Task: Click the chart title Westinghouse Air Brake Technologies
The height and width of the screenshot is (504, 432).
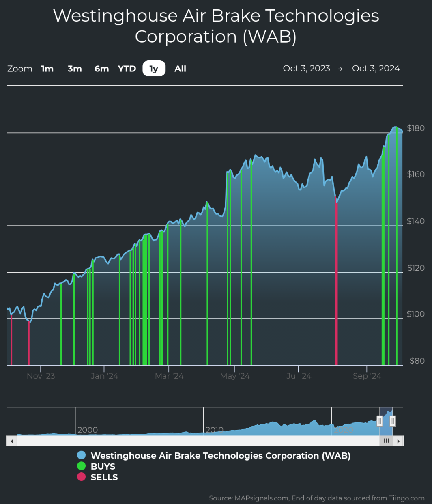Action: pyautogui.click(x=216, y=26)
